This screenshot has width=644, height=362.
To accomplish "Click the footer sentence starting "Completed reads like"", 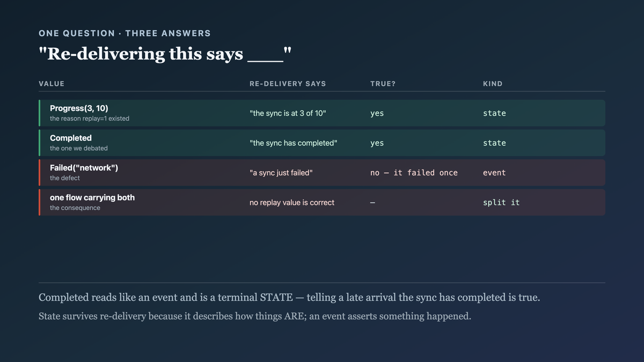I will point(289,298).
